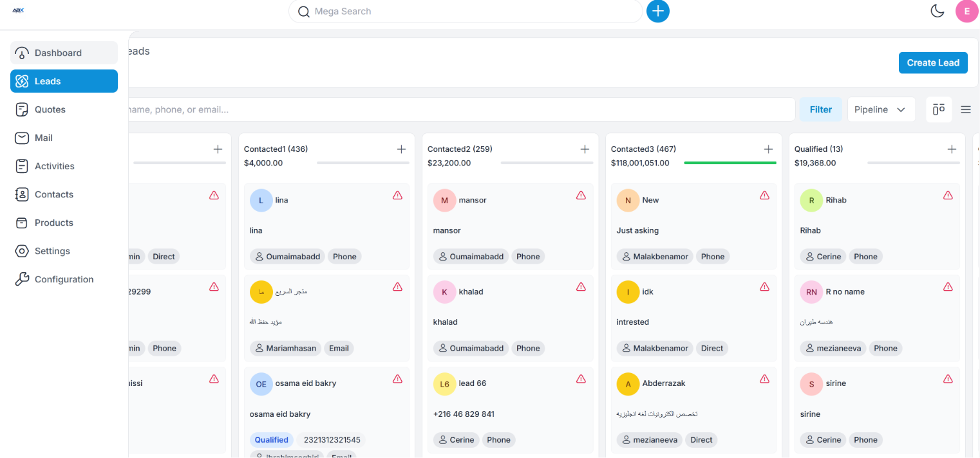This screenshot has width=980, height=458.
Task: Go to Mail in sidebar
Action: coord(64,138)
